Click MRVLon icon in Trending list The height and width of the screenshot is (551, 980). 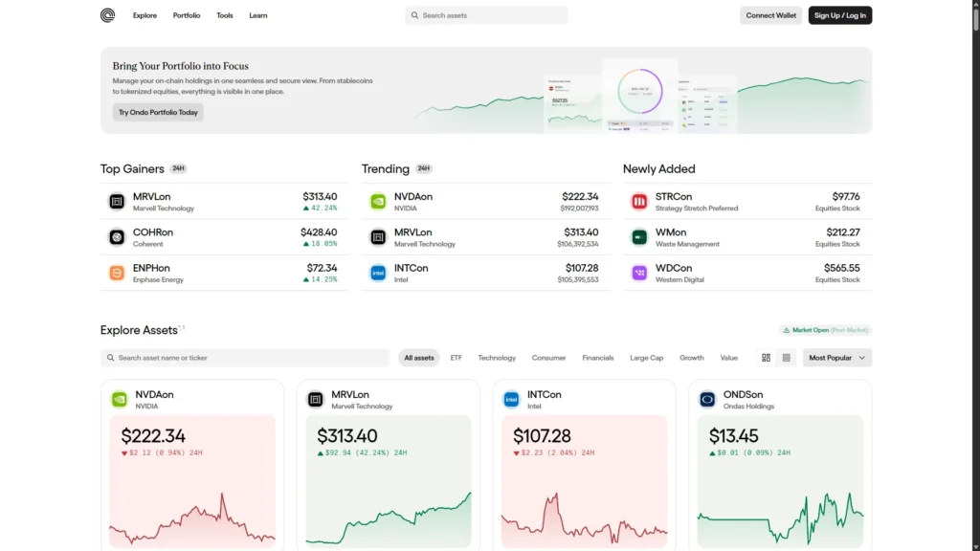tap(378, 237)
